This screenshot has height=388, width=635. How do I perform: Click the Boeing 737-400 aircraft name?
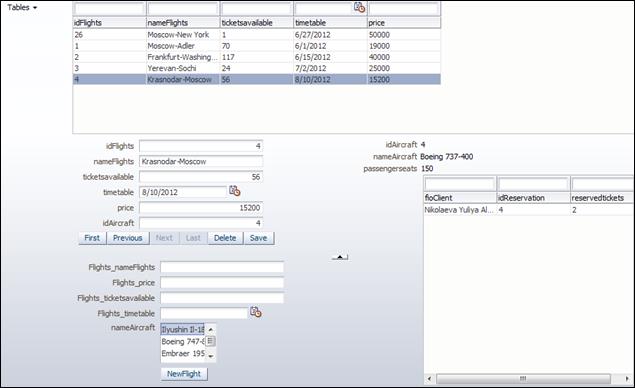(447, 157)
